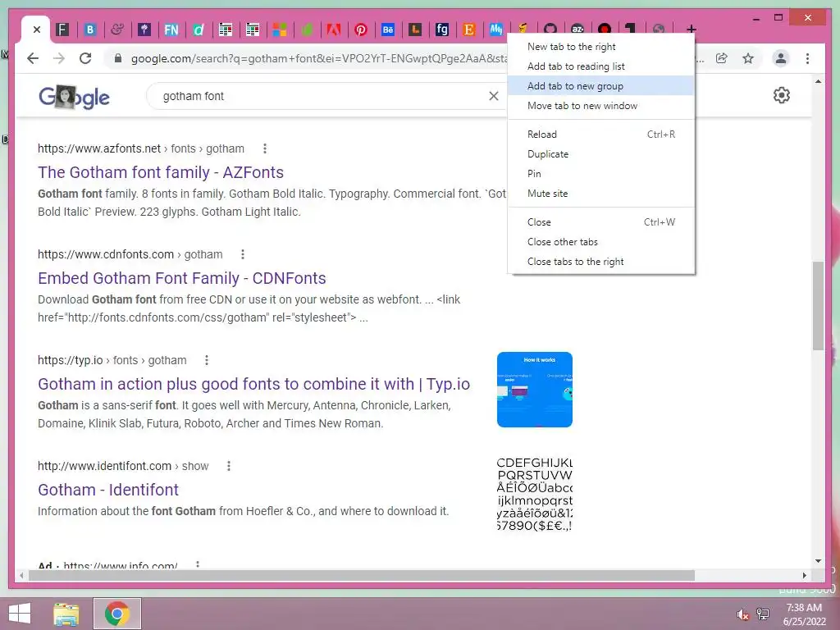Open a new tab with the plus button

pos(691,29)
